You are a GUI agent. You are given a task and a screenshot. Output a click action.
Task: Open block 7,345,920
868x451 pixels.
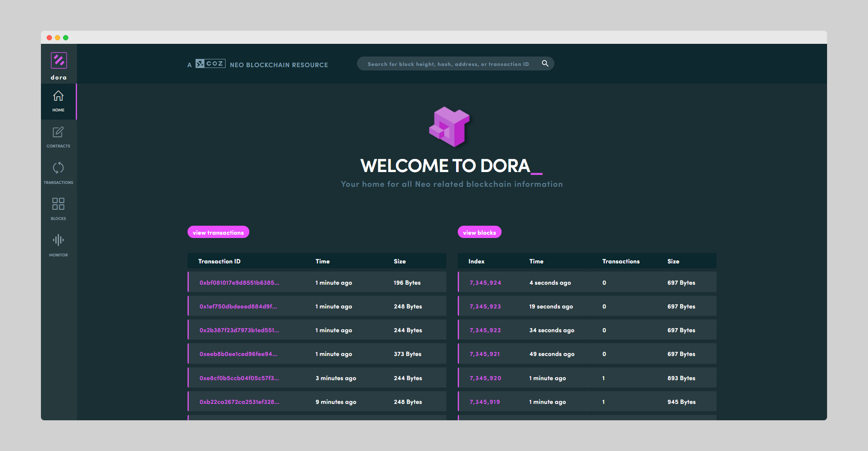(485, 378)
